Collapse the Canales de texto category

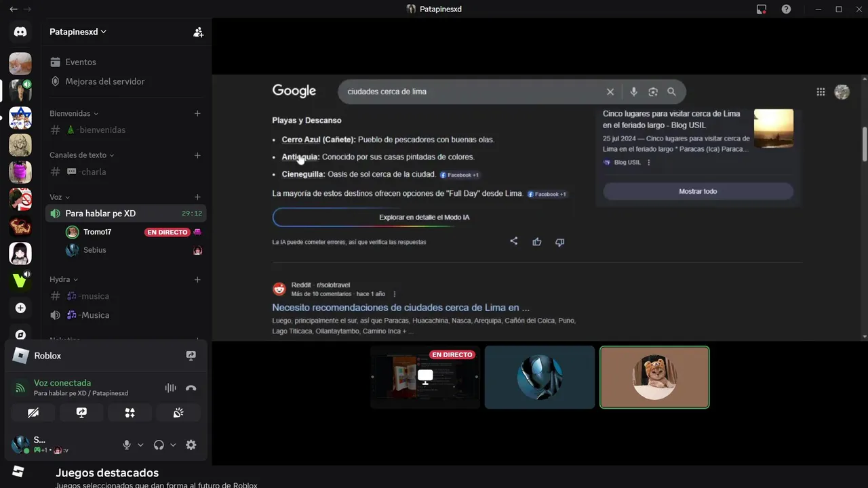pyautogui.click(x=81, y=155)
